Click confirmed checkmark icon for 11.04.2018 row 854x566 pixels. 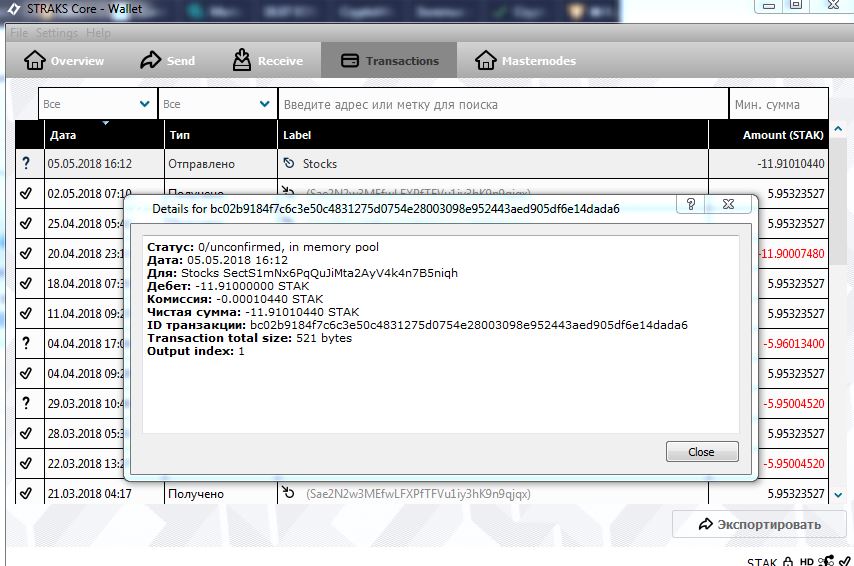click(26, 313)
